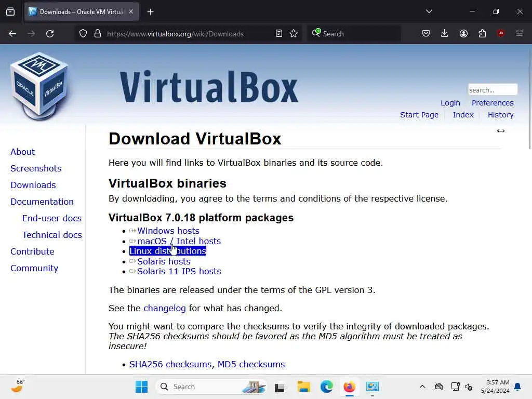Open File Explorer from taskbar
The image size is (532, 399).
(x=303, y=387)
